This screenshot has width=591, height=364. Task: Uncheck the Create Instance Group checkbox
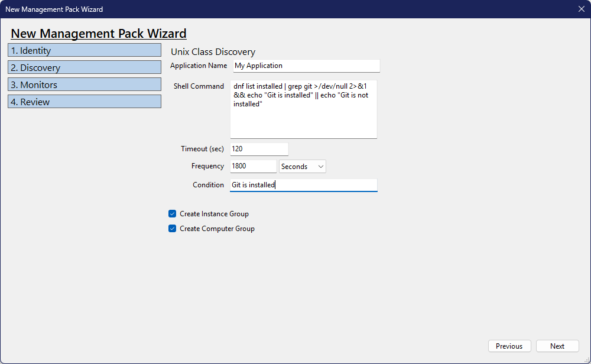[173, 214]
